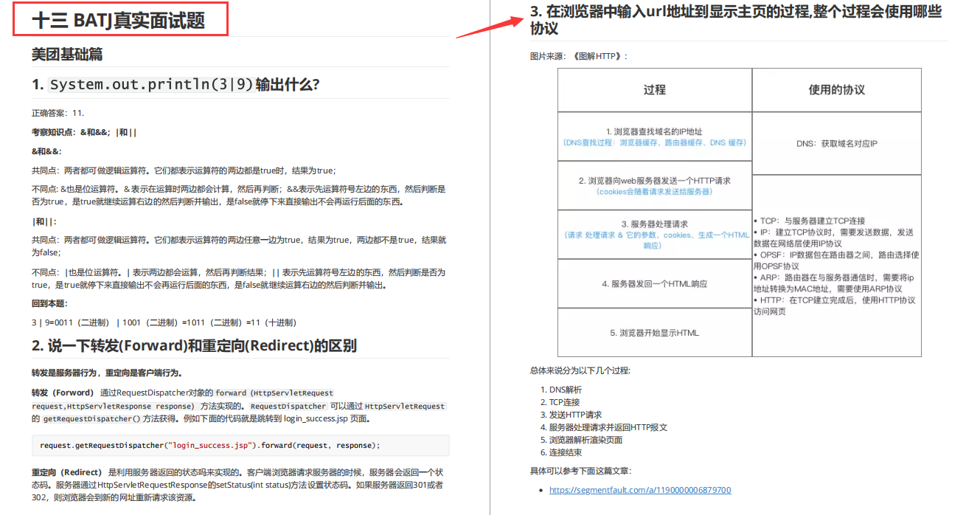Viewport: 980px width, 515px height.
Task: Click the blue note "DNS查找过程" in the table
Action: (x=655, y=142)
